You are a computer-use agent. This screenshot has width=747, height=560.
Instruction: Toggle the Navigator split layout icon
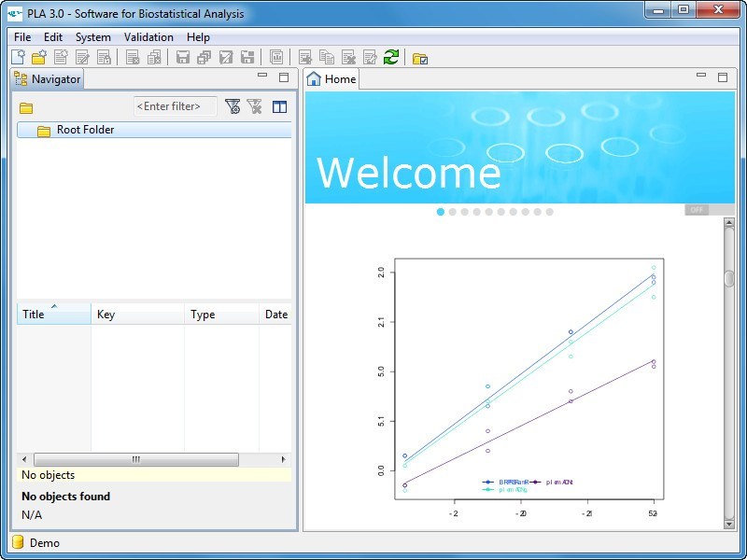click(279, 106)
